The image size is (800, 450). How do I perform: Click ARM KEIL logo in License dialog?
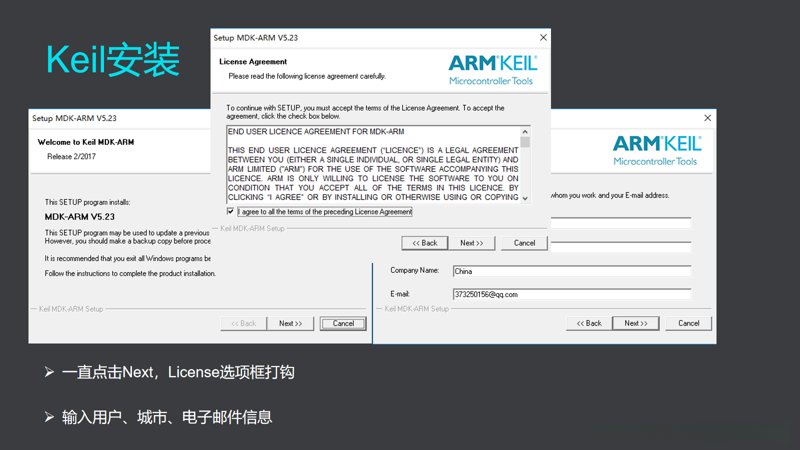(492, 70)
